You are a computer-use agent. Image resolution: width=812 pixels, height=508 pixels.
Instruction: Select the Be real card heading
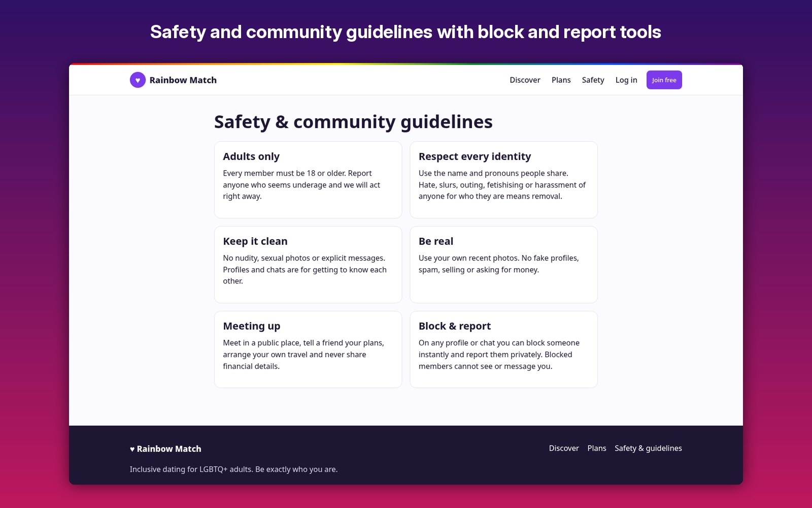pyautogui.click(x=436, y=241)
